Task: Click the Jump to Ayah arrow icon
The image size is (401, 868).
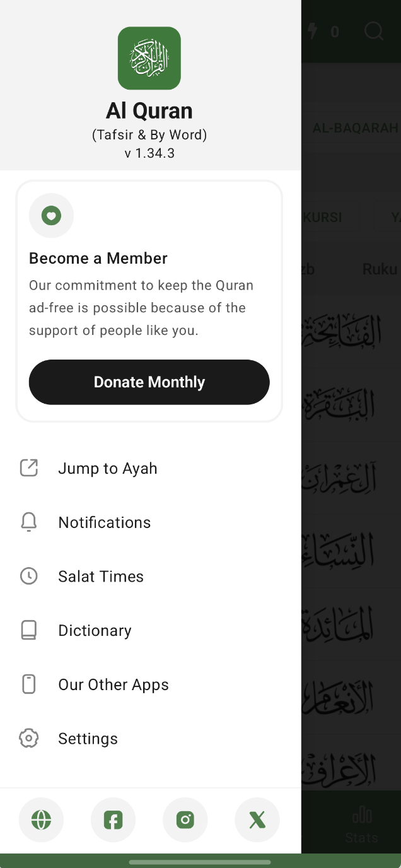Action: click(x=29, y=468)
